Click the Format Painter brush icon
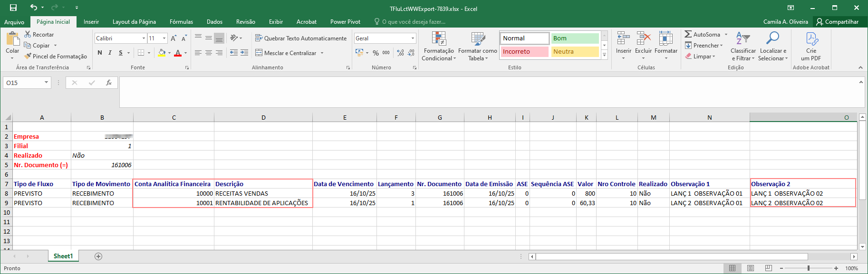This screenshot has height=274, width=868. [28, 56]
